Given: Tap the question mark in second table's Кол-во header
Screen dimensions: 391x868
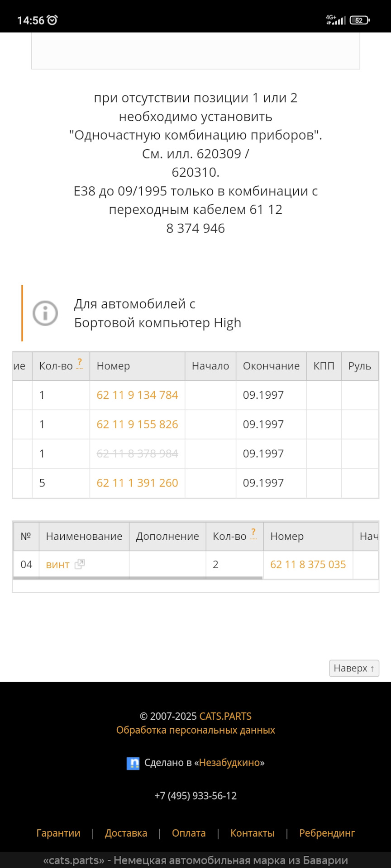Looking at the screenshot, I should click(x=253, y=533).
